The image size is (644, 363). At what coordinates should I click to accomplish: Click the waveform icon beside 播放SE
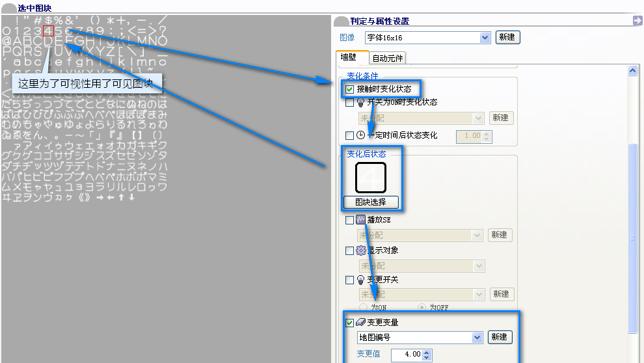[360, 220]
